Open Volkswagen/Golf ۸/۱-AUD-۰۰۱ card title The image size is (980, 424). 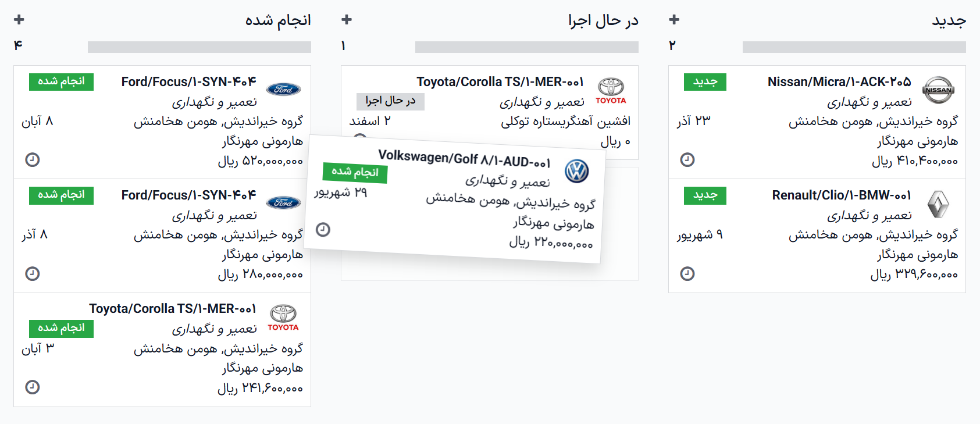tap(464, 158)
